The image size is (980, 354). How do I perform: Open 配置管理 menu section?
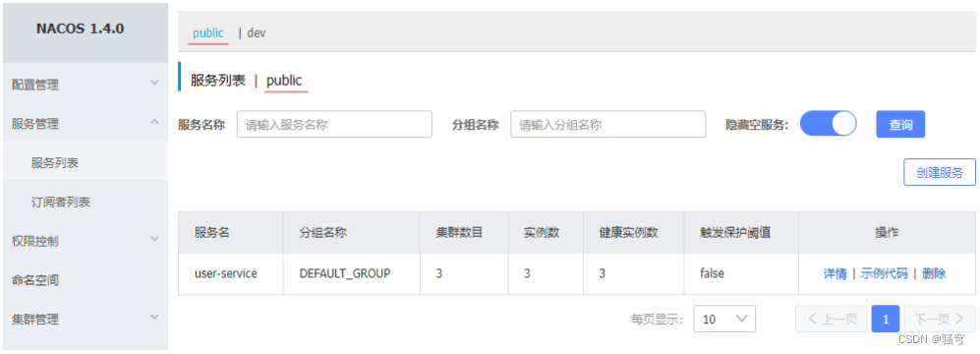85,85
